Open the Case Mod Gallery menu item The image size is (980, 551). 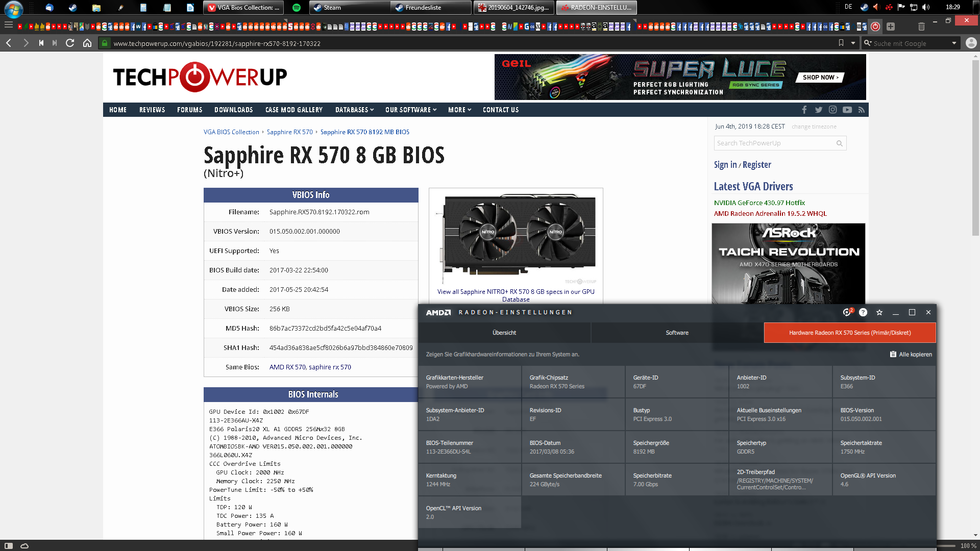click(x=294, y=110)
